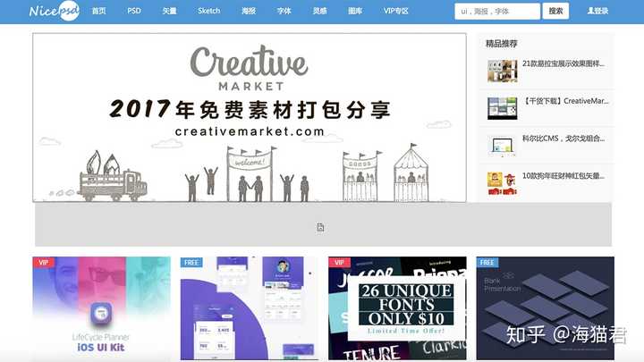Viewport: 644px width, 362px height.
Task: Open the 首页 nav item
Action: (x=98, y=11)
